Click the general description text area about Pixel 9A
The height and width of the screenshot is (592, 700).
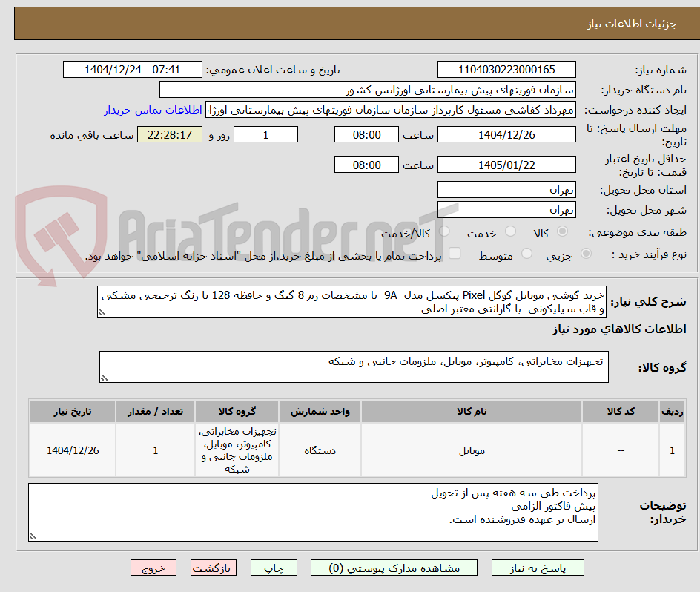point(351,302)
